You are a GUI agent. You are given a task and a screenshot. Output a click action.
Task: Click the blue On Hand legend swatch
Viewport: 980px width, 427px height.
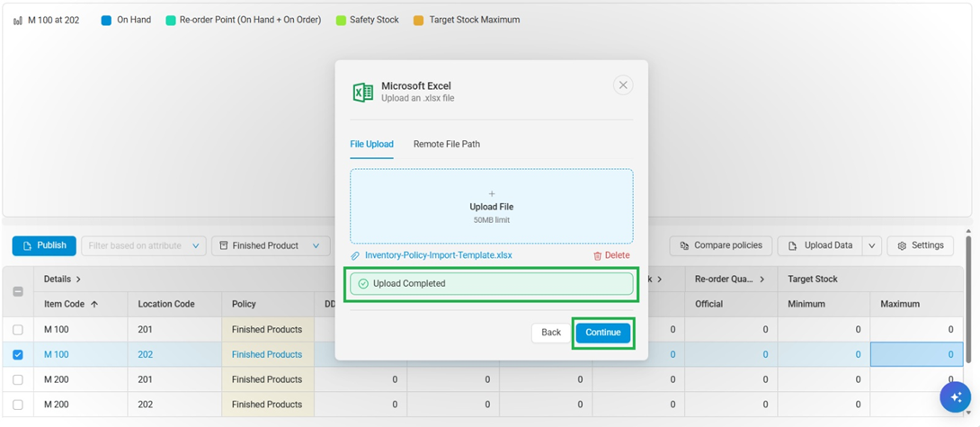click(106, 20)
